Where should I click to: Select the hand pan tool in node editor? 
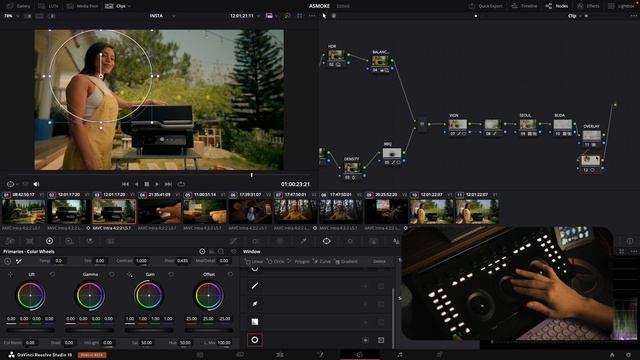pyautogui.click(x=333, y=16)
